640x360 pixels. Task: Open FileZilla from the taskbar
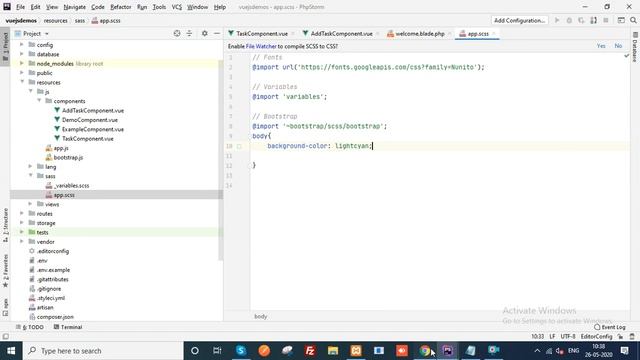310,351
